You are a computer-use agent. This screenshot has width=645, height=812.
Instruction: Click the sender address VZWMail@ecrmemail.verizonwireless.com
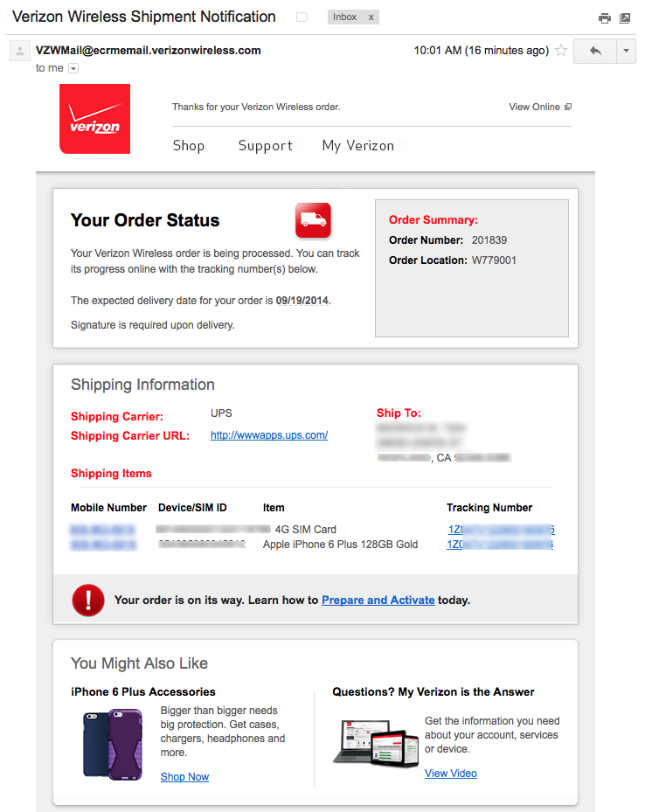[x=148, y=50]
